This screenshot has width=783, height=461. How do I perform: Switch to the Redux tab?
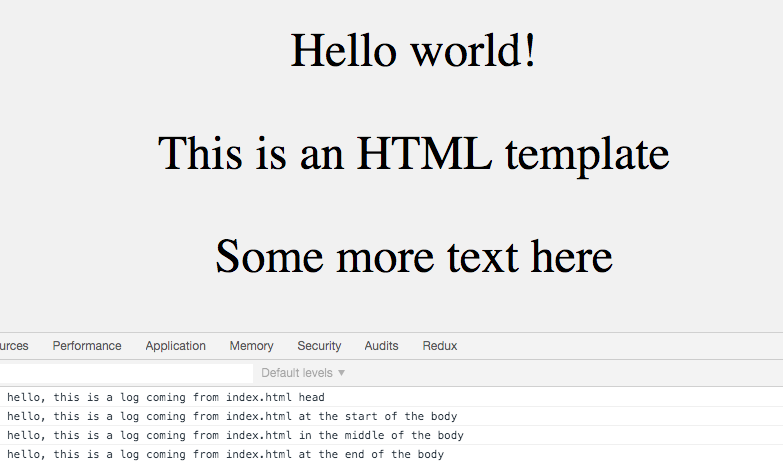[x=439, y=346]
